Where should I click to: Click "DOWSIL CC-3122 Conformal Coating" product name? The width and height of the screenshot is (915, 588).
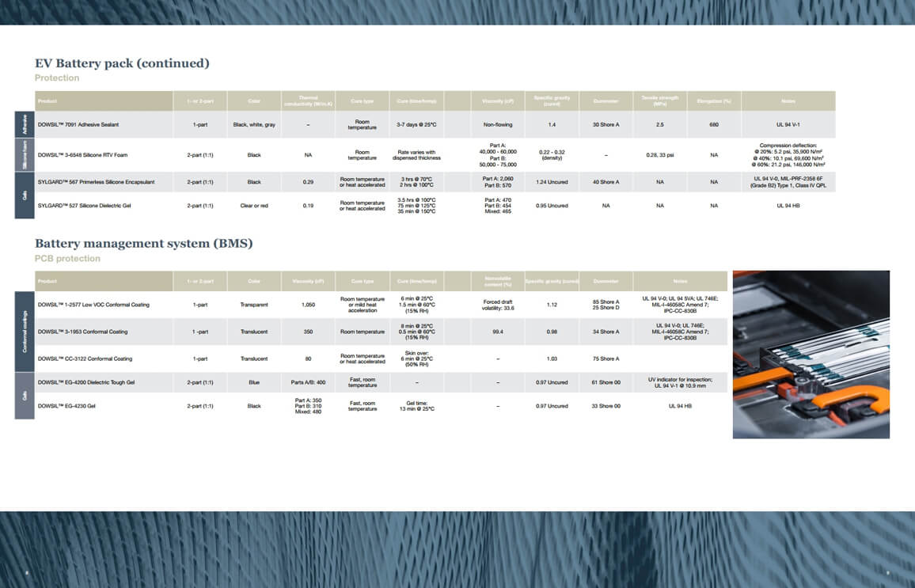85,358
